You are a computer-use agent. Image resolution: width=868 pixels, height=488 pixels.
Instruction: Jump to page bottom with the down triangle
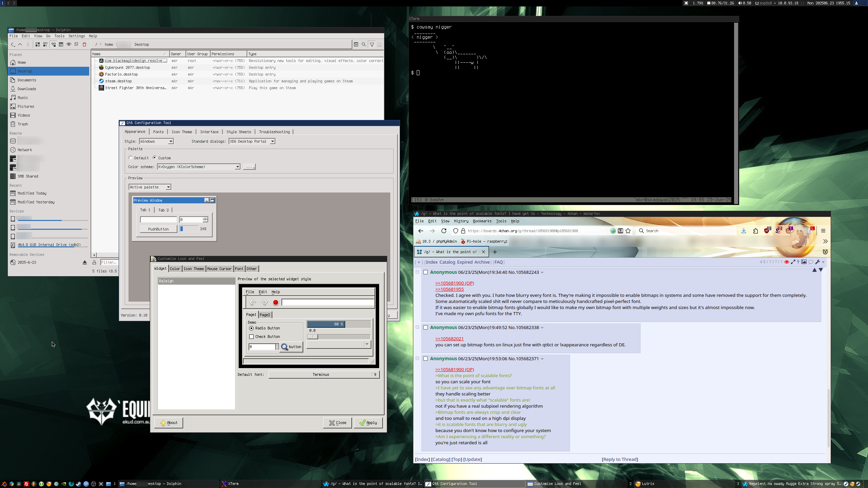click(821, 270)
